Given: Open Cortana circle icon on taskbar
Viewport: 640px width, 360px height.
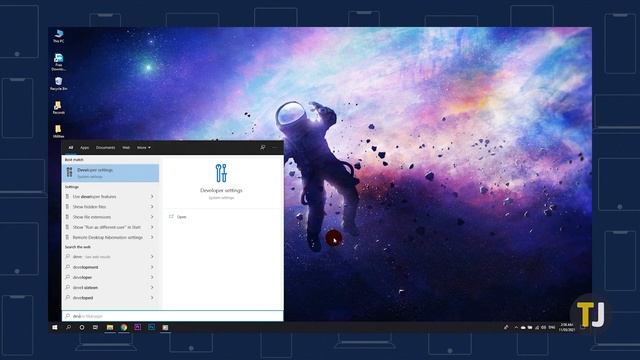Looking at the screenshot, I should click(x=82, y=327).
